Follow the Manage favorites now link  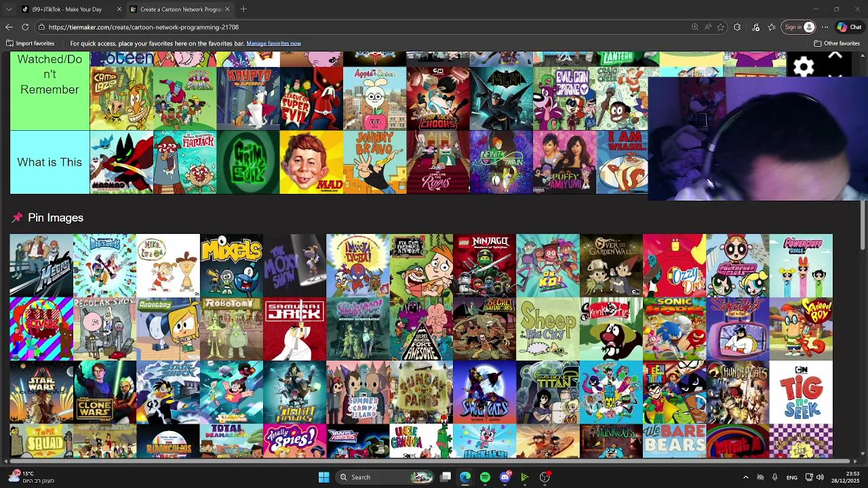tap(273, 43)
